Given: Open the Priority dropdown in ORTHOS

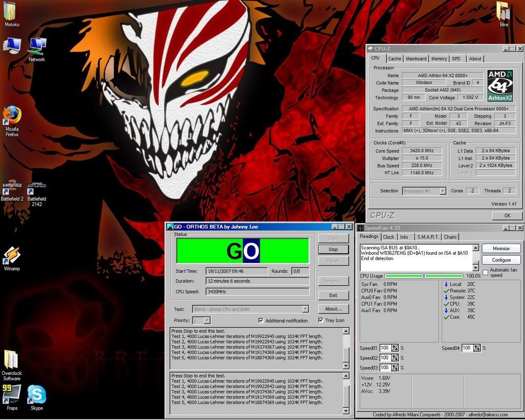Looking at the screenshot, I should click(207, 321).
